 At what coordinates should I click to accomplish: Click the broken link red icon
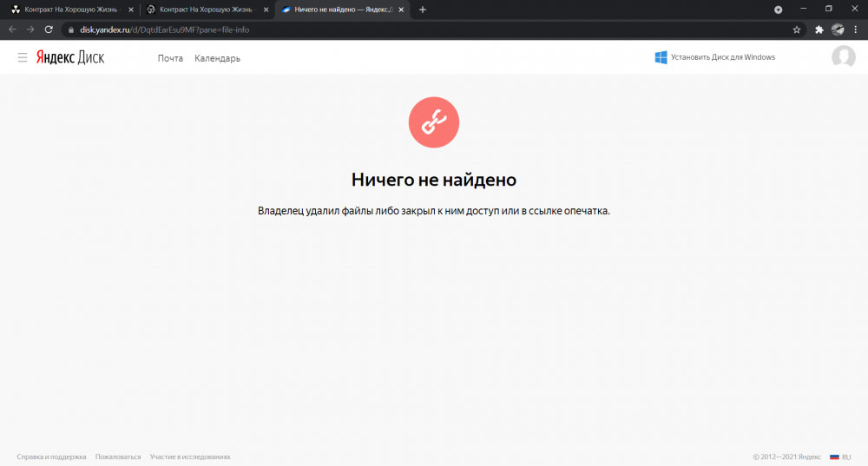click(434, 122)
